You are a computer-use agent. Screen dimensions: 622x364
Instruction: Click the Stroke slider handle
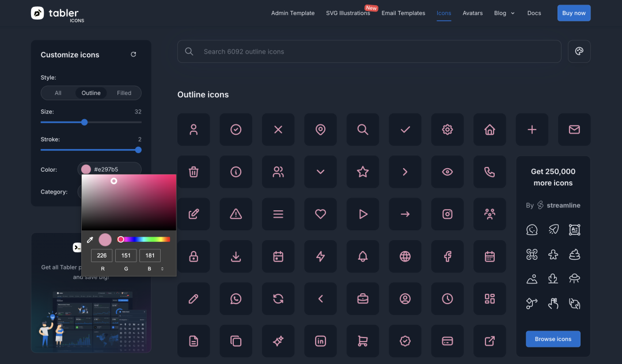pyautogui.click(x=138, y=150)
